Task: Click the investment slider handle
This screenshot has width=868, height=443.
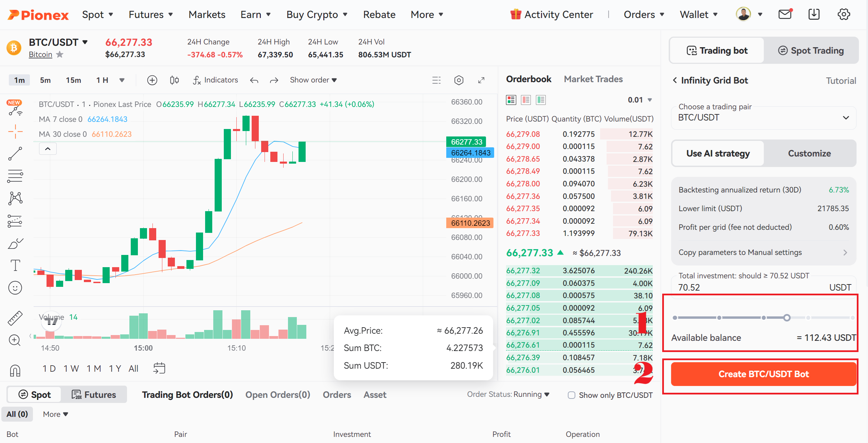Action: pyautogui.click(x=787, y=318)
